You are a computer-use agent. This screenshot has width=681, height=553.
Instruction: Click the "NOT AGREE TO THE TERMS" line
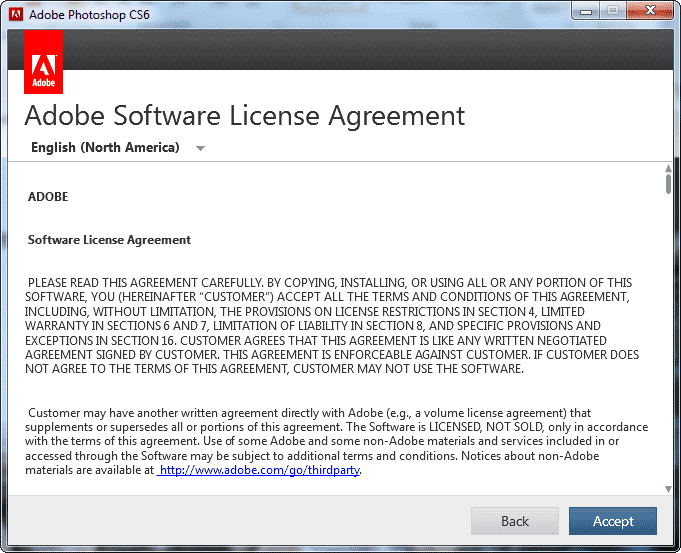click(x=274, y=369)
